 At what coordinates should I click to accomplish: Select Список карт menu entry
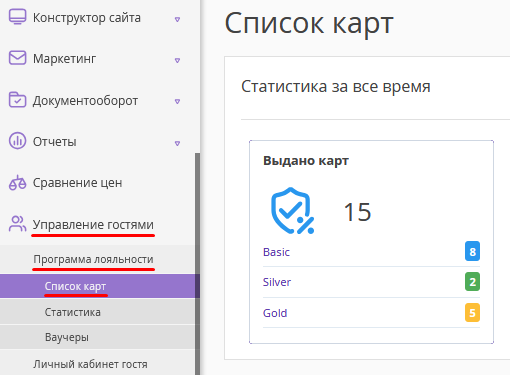tap(100, 286)
